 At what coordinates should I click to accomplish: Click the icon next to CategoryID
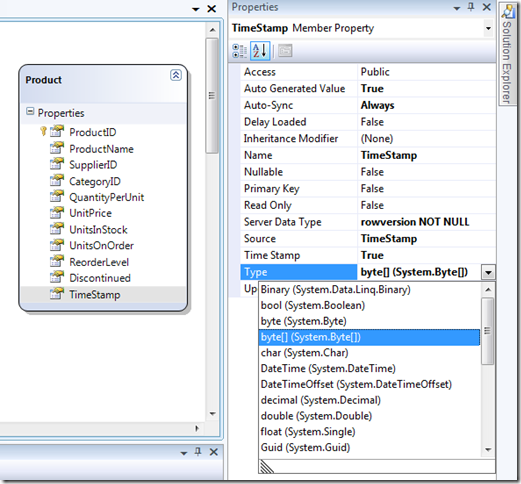click(x=57, y=180)
